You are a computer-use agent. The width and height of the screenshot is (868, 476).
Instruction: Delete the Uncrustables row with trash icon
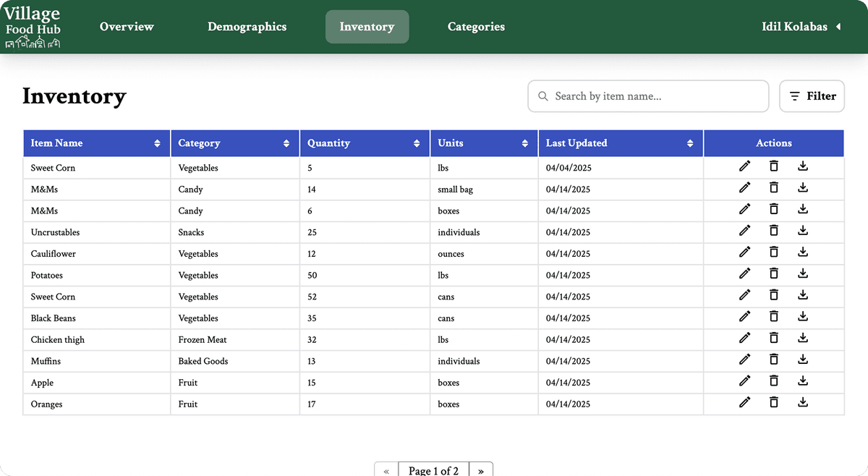[x=773, y=231]
